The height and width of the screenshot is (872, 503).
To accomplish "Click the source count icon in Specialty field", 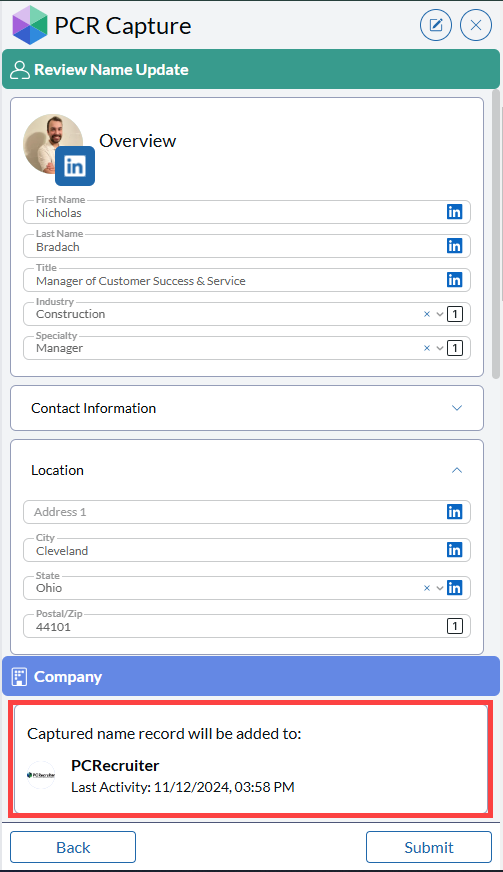I will (x=455, y=348).
